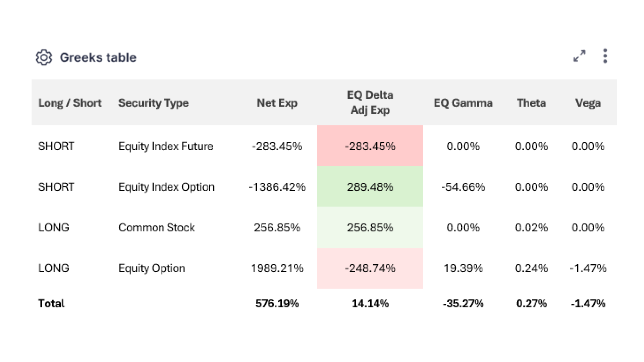Select the pink -248.74% delta cell
The image size is (644, 362).
pyautogui.click(x=370, y=268)
